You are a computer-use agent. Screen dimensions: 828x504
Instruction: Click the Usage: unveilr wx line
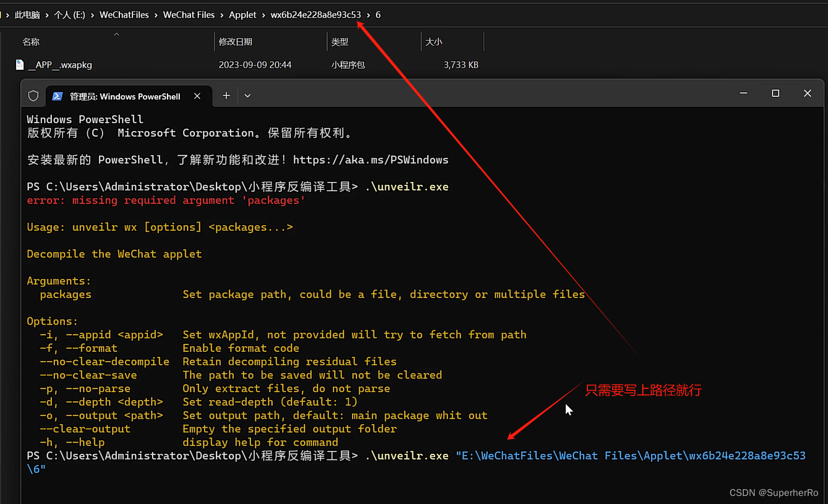click(x=160, y=227)
